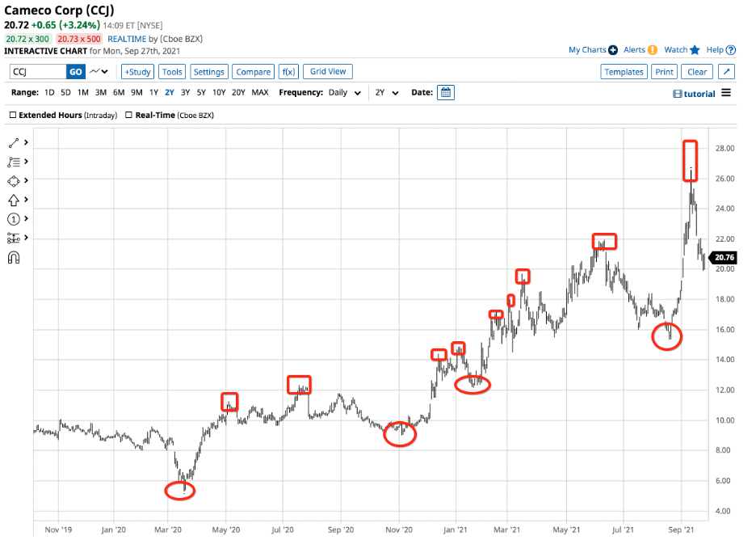Set range to 3M
Viewport: 756px width, 540px height.
point(101,92)
